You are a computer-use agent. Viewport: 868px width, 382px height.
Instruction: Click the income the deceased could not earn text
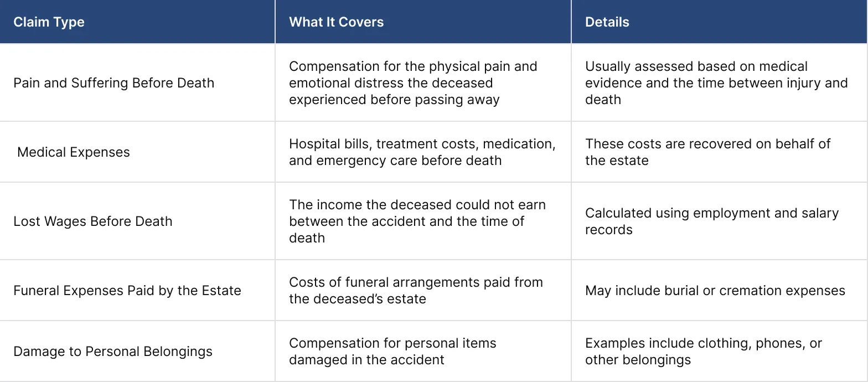pos(417,221)
